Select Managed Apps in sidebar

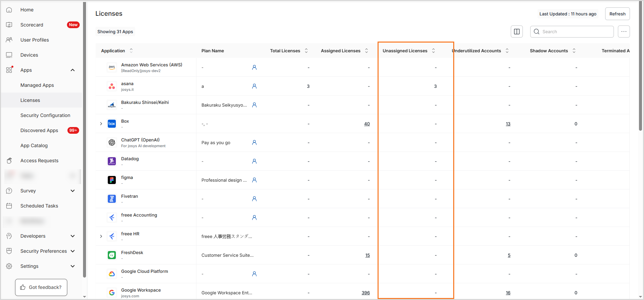point(37,85)
